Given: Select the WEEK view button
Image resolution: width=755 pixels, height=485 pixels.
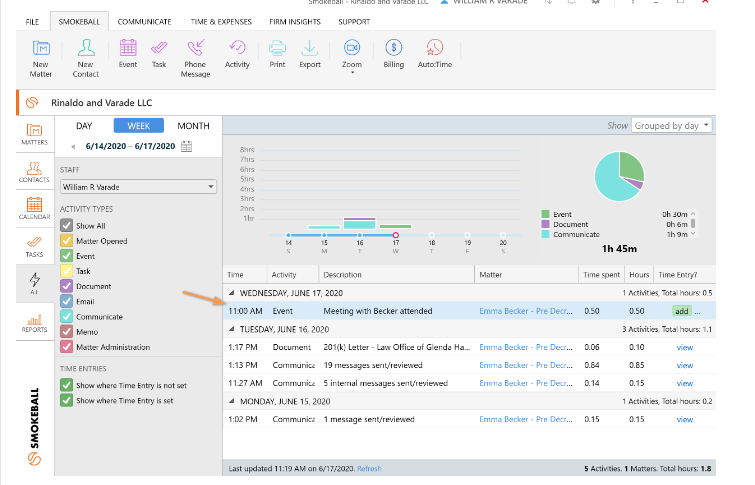Looking at the screenshot, I should [x=139, y=126].
